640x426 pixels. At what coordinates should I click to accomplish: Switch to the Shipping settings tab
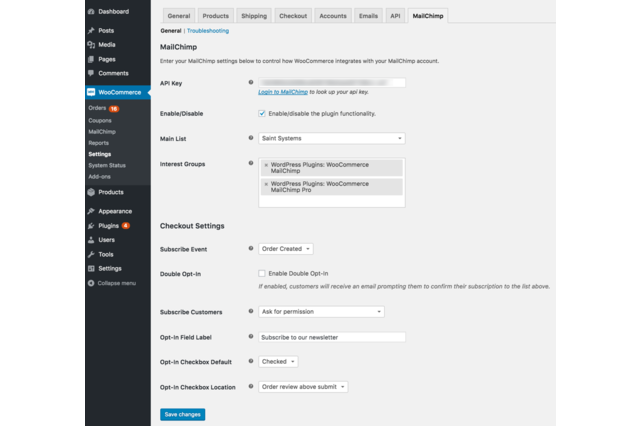click(x=254, y=16)
